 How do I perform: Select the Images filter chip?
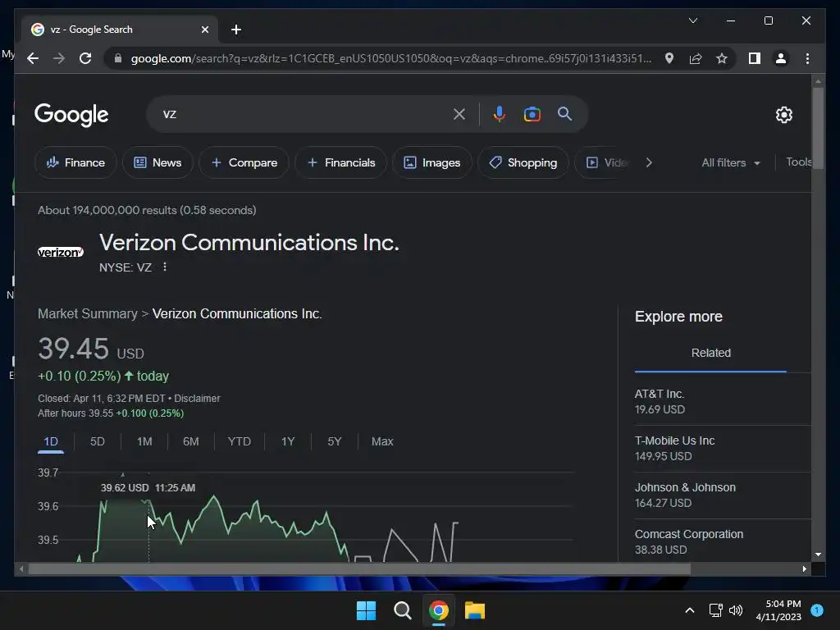[431, 162]
